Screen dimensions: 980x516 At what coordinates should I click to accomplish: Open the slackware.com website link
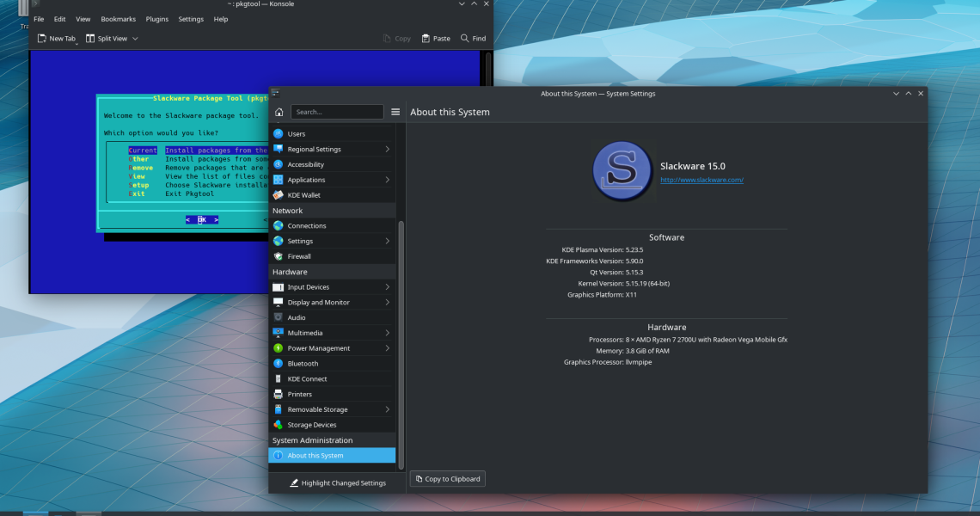701,180
